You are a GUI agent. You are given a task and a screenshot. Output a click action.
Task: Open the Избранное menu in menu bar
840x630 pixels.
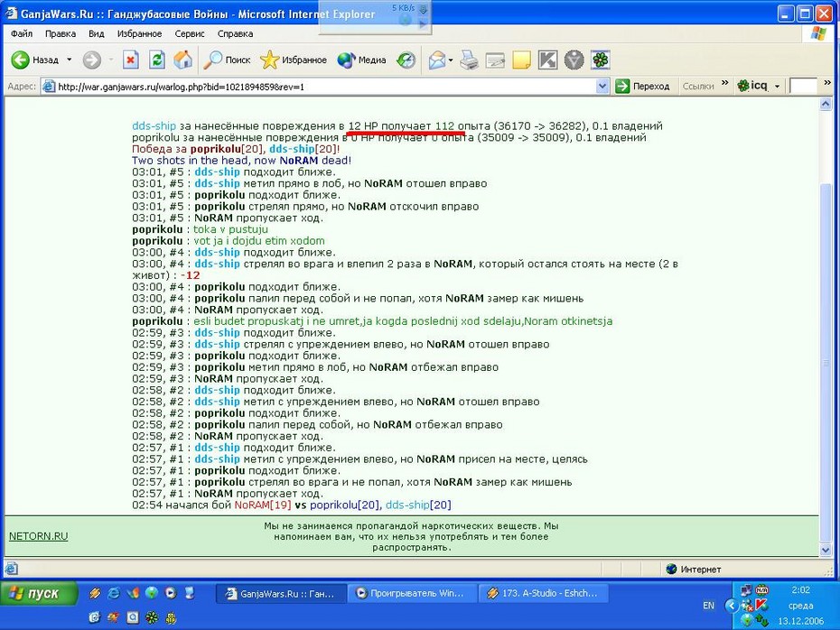(139, 33)
